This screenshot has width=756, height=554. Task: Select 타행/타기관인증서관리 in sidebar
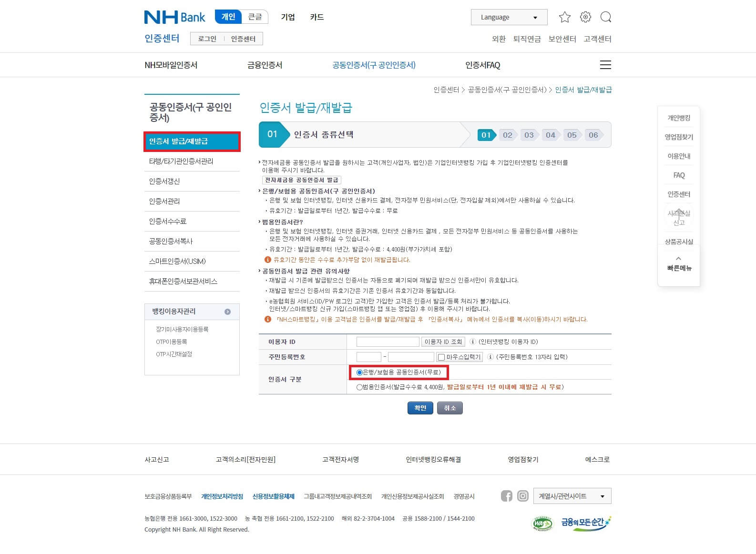tap(192, 161)
